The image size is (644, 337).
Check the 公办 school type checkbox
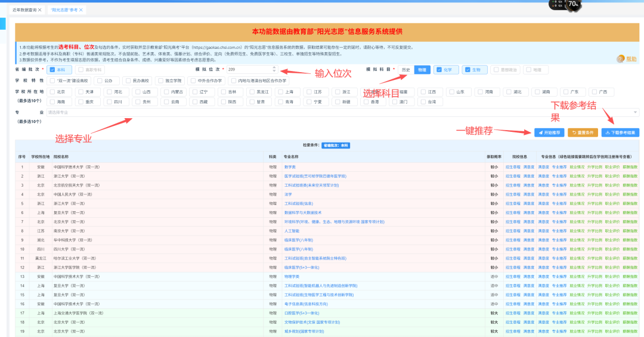[100, 81]
